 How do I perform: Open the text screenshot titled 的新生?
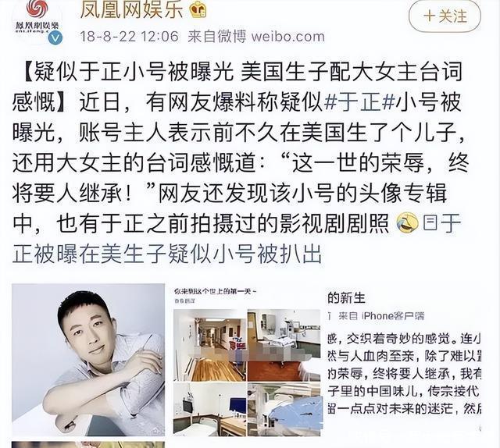pos(404,360)
